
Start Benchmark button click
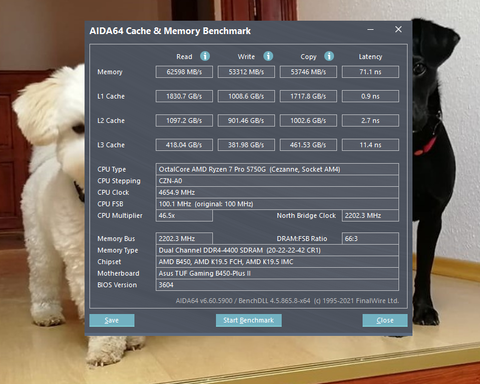click(x=249, y=320)
